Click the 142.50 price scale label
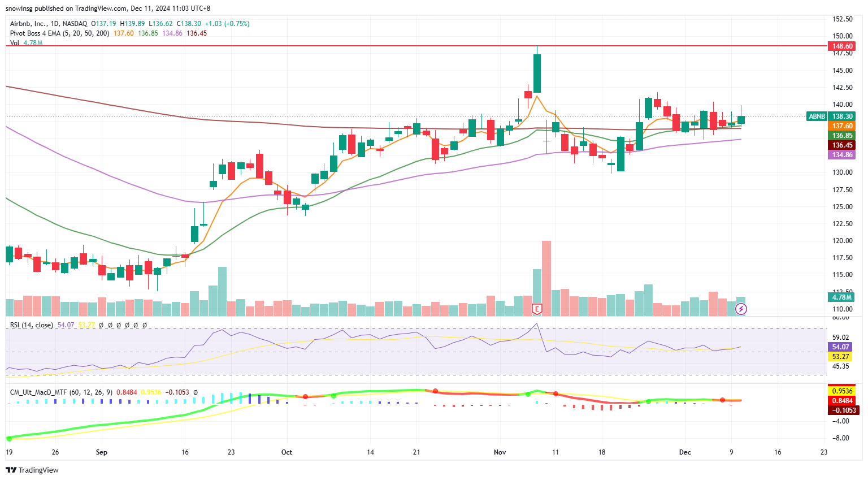The height and width of the screenshot is (480, 868). pyautogui.click(x=843, y=88)
